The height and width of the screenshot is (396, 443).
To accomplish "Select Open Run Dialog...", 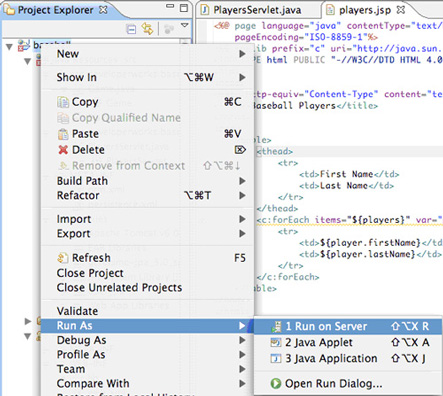I will [348, 384].
